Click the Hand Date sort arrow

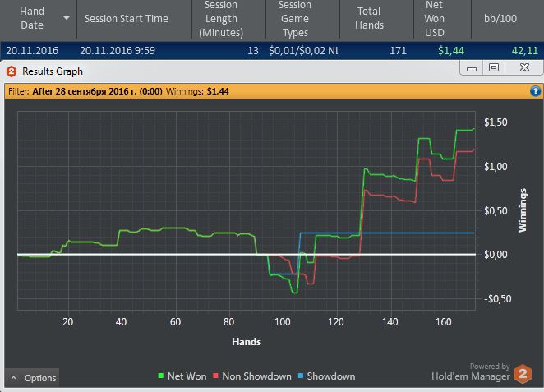click(x=67, y=18)
